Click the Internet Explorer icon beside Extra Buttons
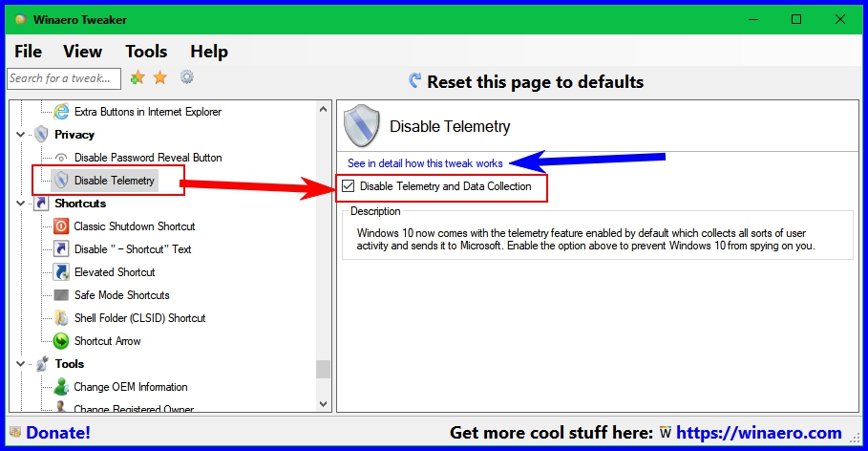 click(61, 112)
